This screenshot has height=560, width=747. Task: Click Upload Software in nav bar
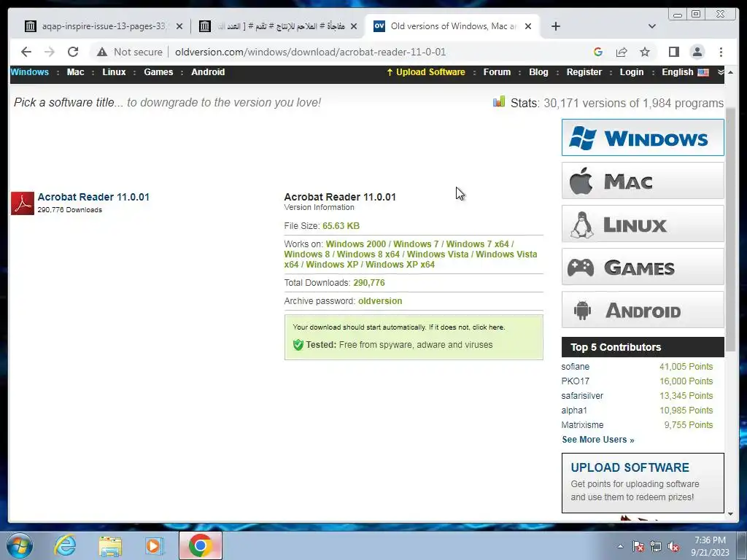(x=425, y=72)
